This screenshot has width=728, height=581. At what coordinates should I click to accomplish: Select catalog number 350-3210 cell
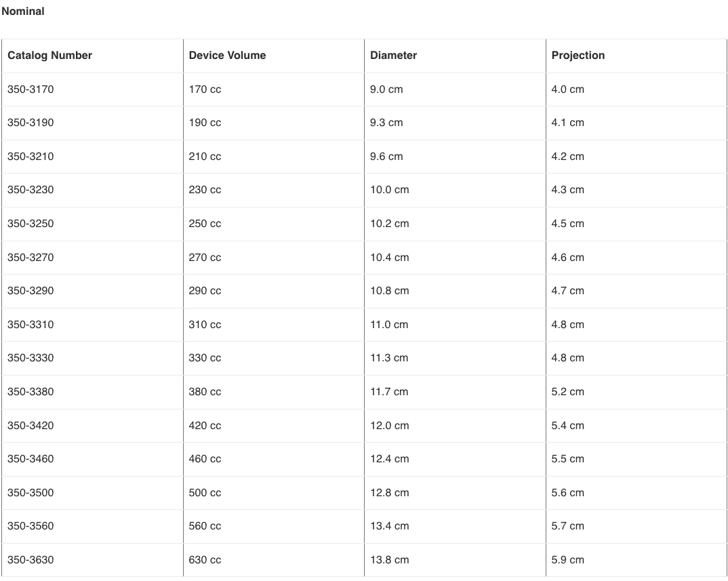point(31,157)
